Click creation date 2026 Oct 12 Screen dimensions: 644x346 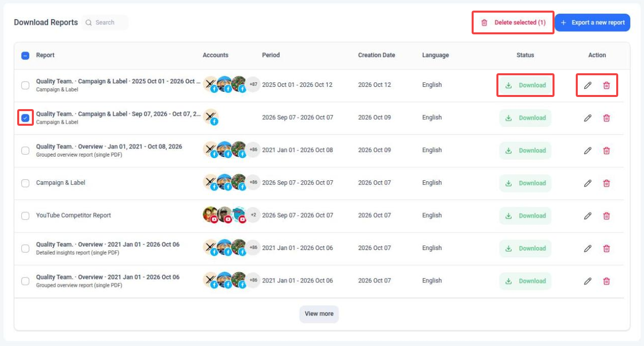point(375,85)
